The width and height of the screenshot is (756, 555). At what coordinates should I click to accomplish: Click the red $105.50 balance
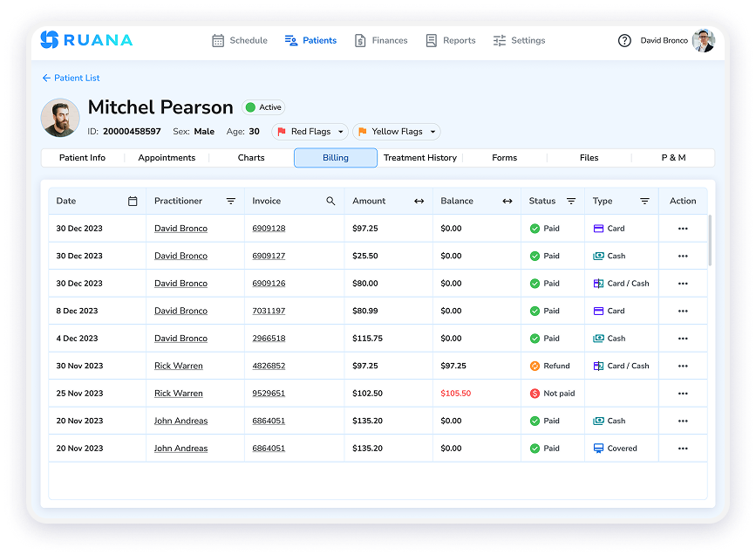point(456,394)
